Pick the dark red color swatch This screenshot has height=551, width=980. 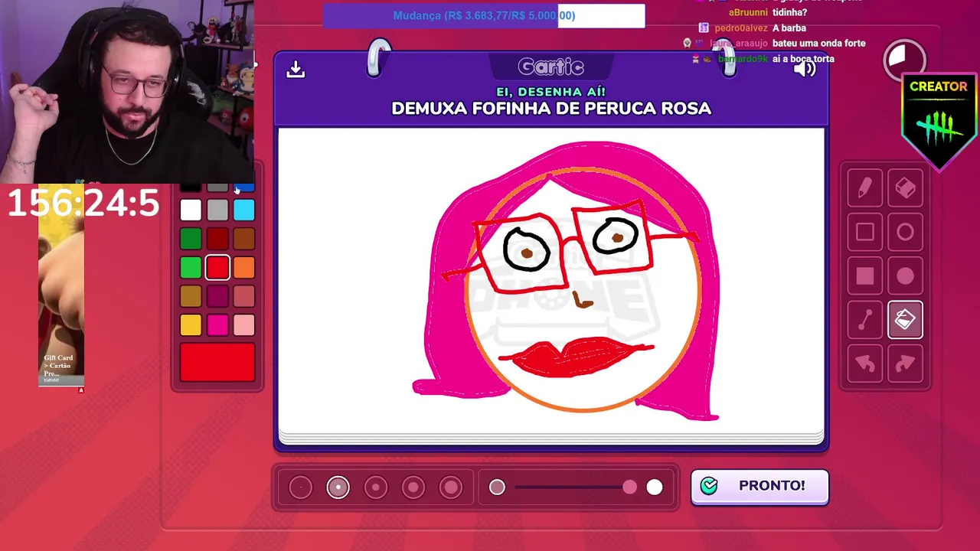point(217,239)
